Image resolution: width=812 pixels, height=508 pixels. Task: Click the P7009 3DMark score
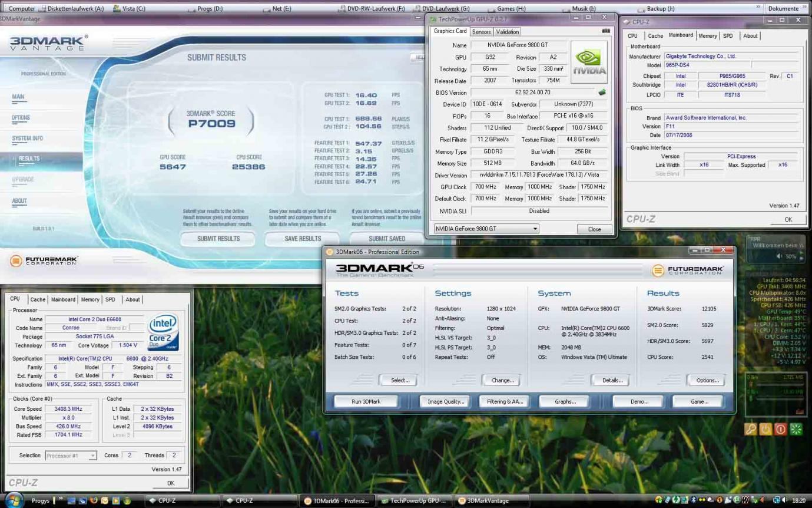(x=211, y=124)
